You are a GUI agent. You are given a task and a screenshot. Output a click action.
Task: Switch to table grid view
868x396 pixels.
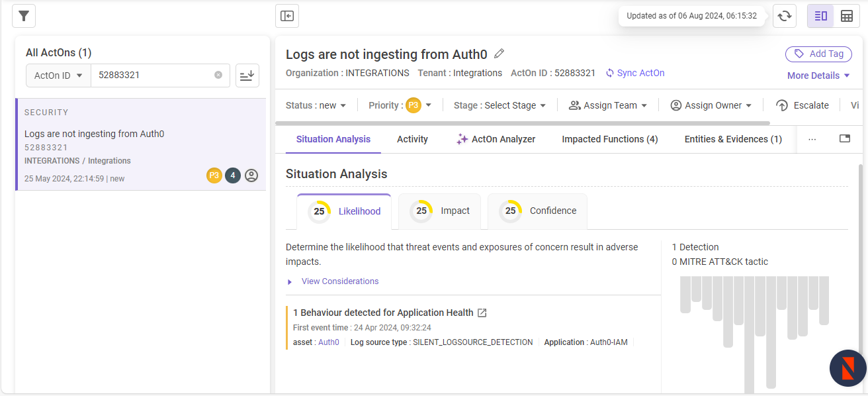(846, 16)
